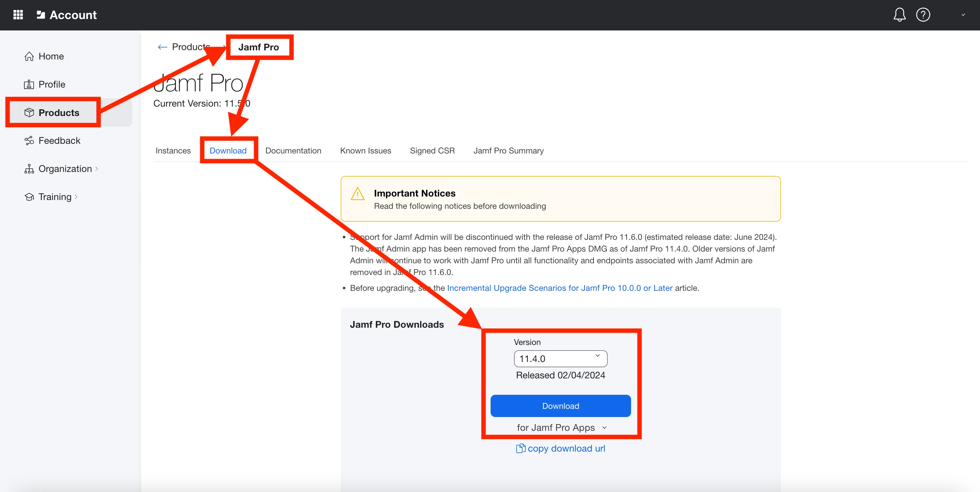Switch to the Documentation tab
This screenshot has height=492, width=980.
[x=293, y=151]
